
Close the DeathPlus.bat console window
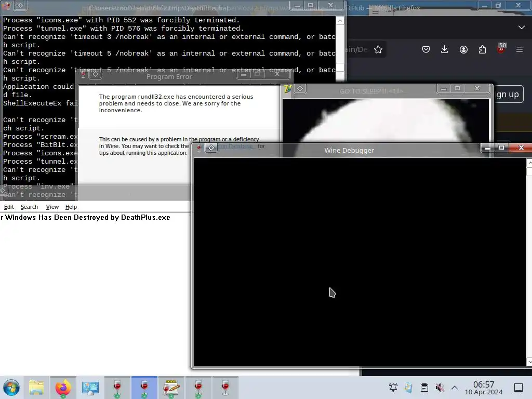click(x=330, y=5)
